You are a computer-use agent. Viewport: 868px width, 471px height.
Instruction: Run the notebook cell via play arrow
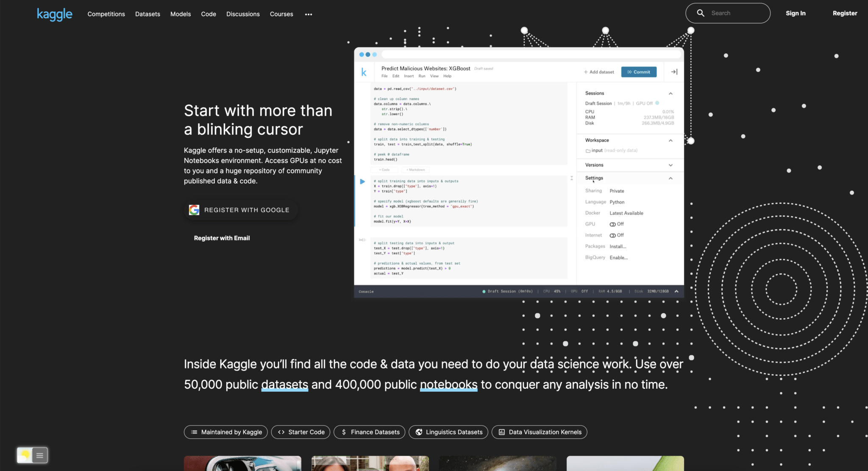click(x=362, y=181)
